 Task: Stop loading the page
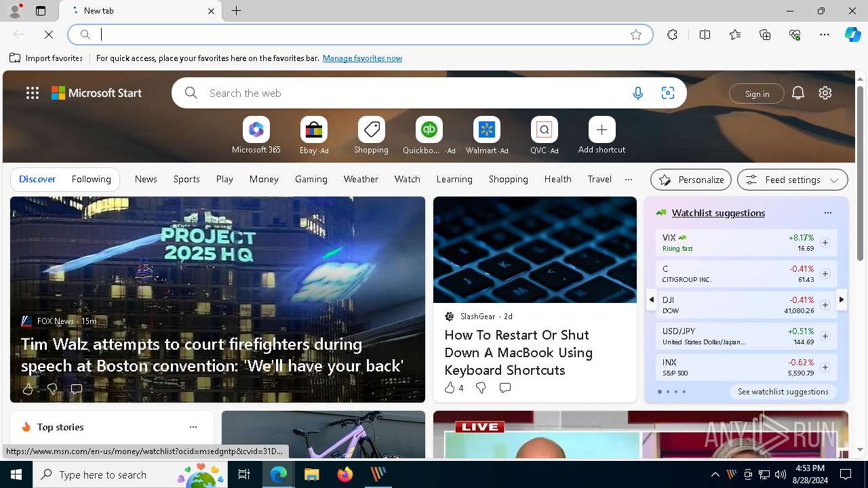click(49, 35)
